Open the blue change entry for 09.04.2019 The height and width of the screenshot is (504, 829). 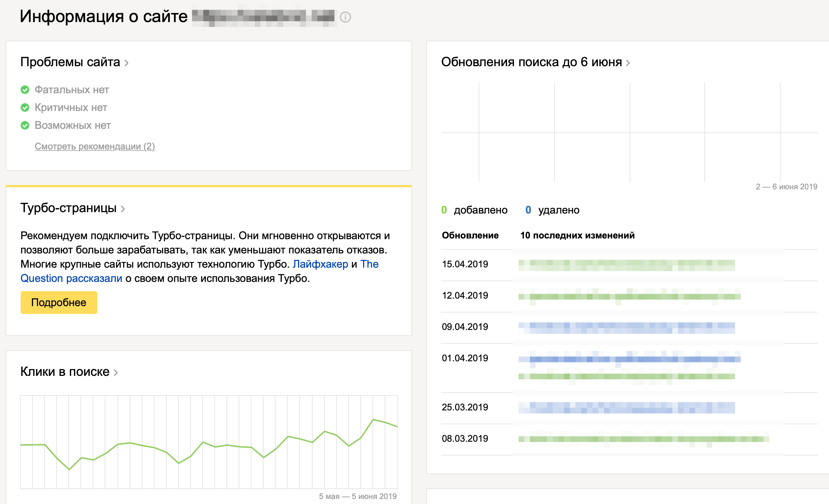click(x=626, y=327)
